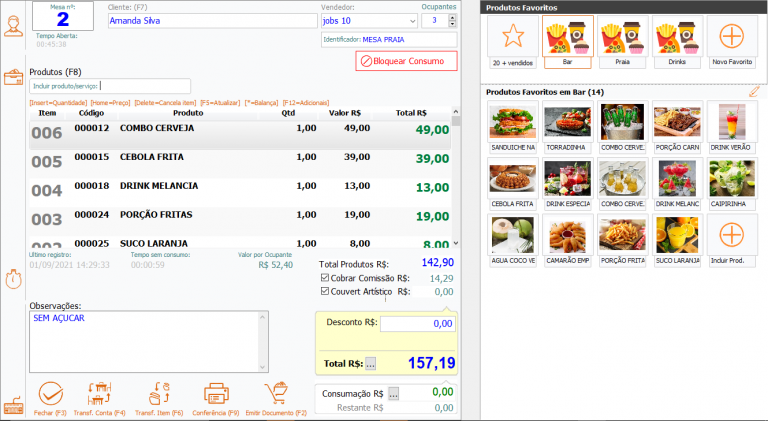This screenshot has width=768, height=421.
Task: Open Transf. Conta (F4) table transfer
Action: [x=105, y=392]
